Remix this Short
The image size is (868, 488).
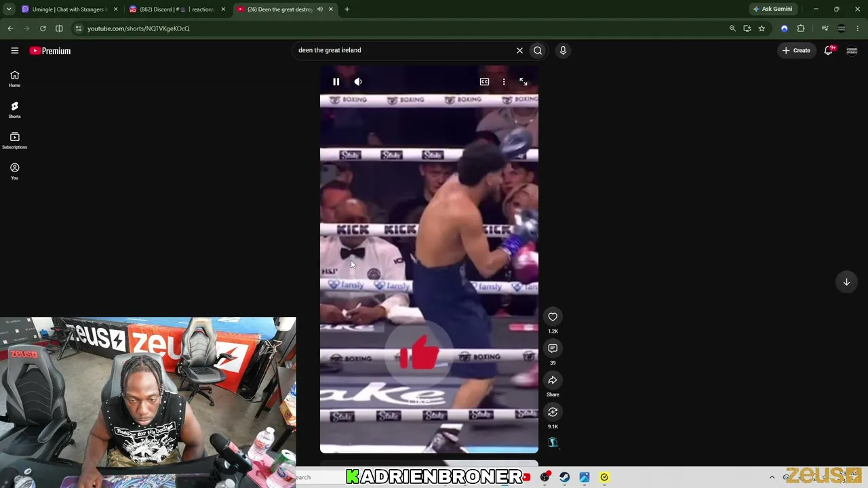pyautogui.click(x=553, y=412)
